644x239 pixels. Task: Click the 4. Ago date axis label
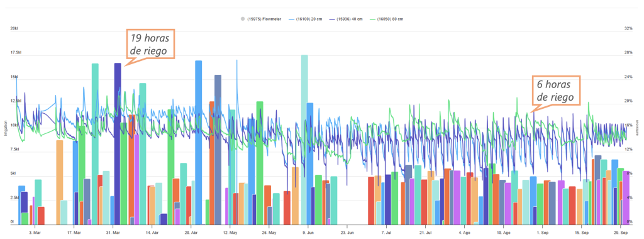[x=464, y=232]
